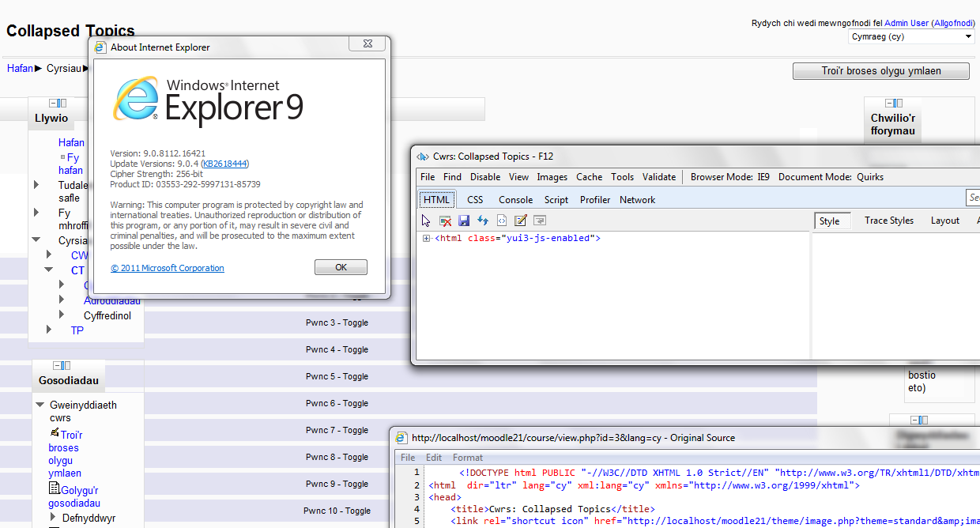Open the Document Mode: Quirks menu
This screenshot has width=980, height=528.
pos(831,177)
